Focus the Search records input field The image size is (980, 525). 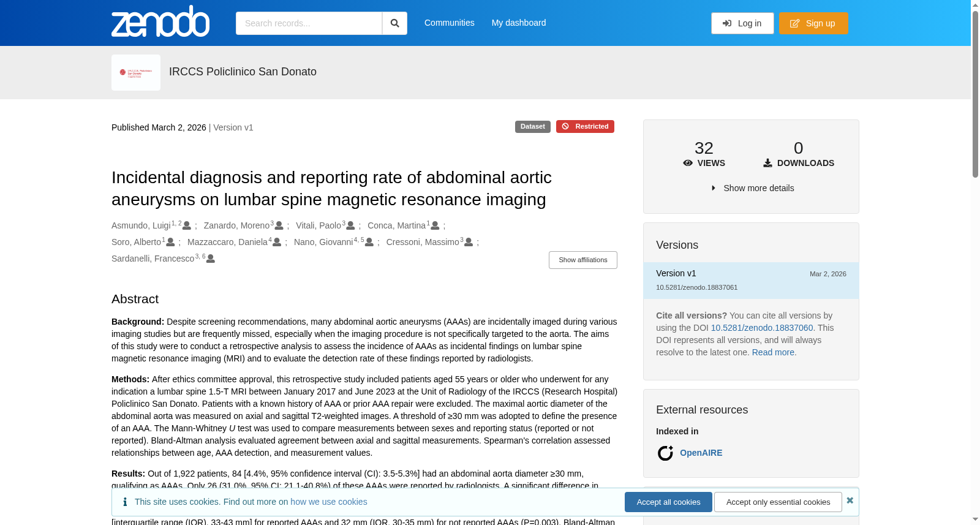309,23
